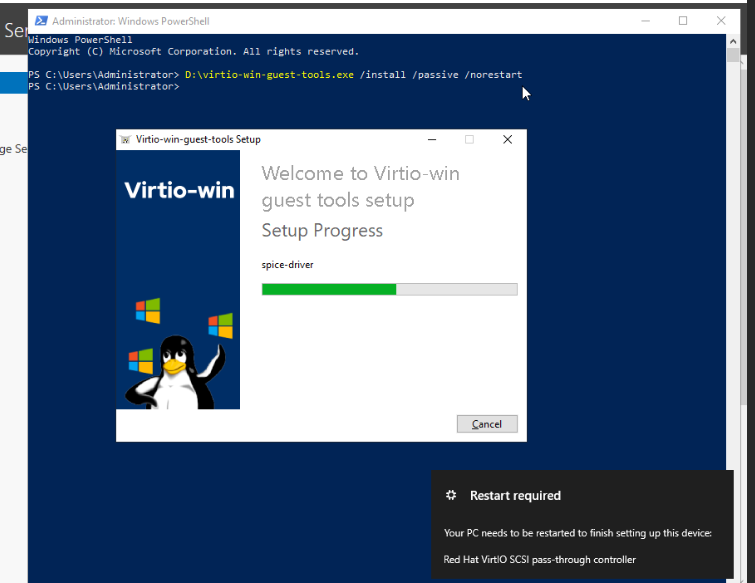The height and width of the screenshot is (583, 755).
Task: Click the Tux penguin installer image
Action: [176, 371]
